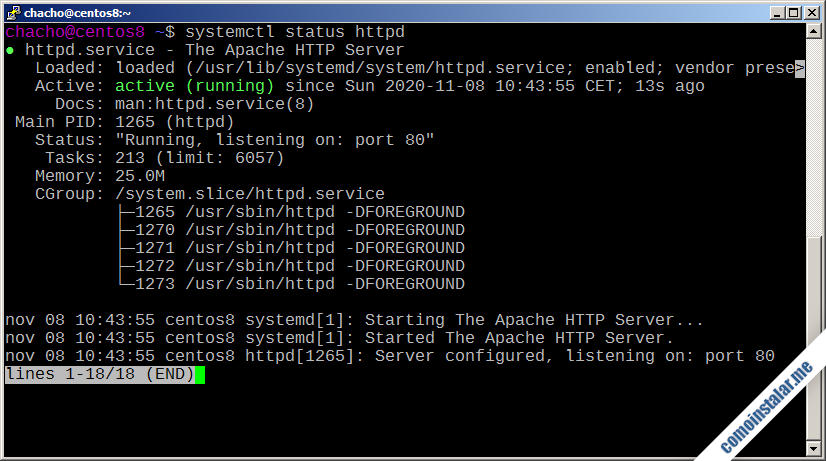This screenshot has height=461, width=826.
Task: Click the green status dot before httpd.service
Action: [10, 50]
